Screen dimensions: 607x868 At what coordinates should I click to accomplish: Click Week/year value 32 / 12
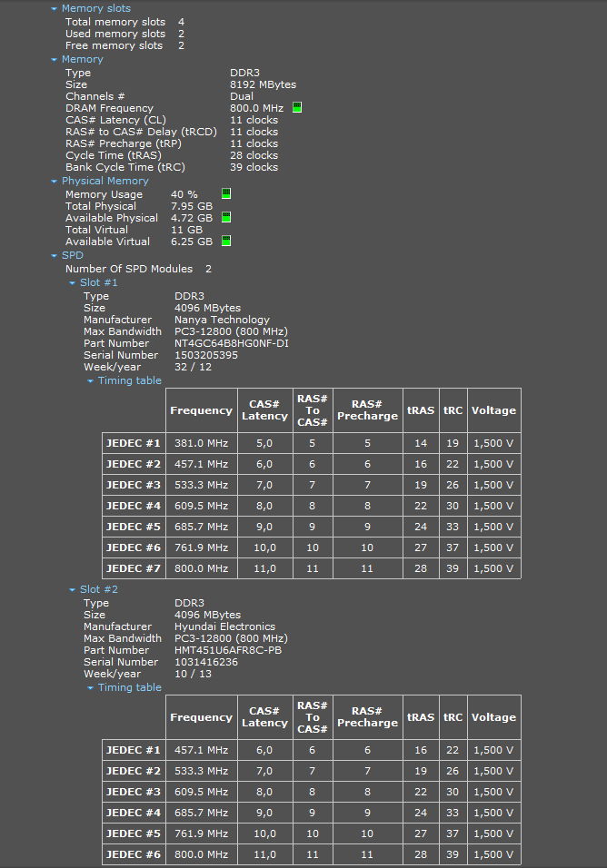pyautogui.click(x=193, y=367)
